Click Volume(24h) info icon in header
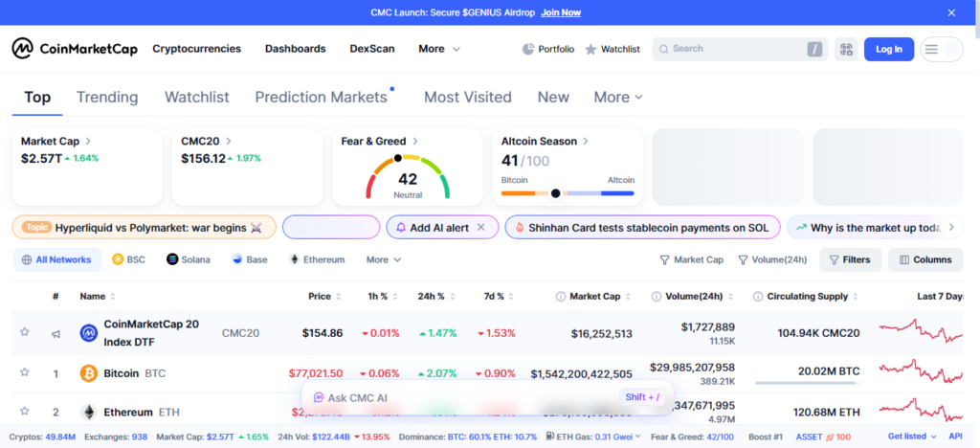The width and height of the screenshot is (980, 448). [657, 296]
